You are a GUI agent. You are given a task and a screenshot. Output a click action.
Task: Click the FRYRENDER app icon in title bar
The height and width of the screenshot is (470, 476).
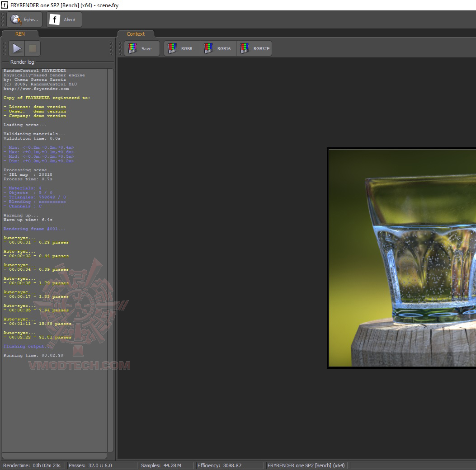[5, 5]
